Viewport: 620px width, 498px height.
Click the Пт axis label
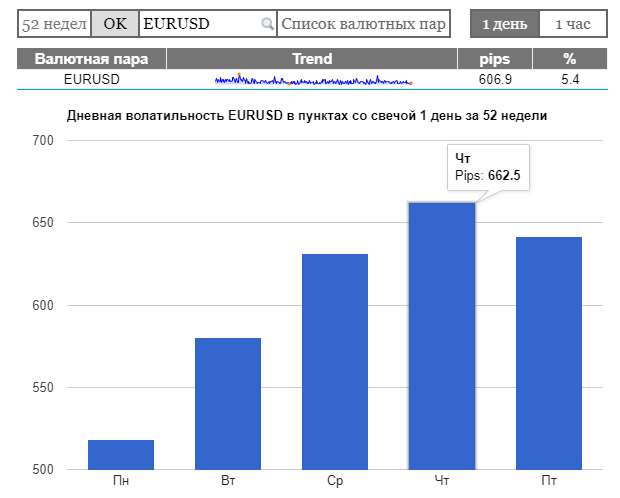549,481
